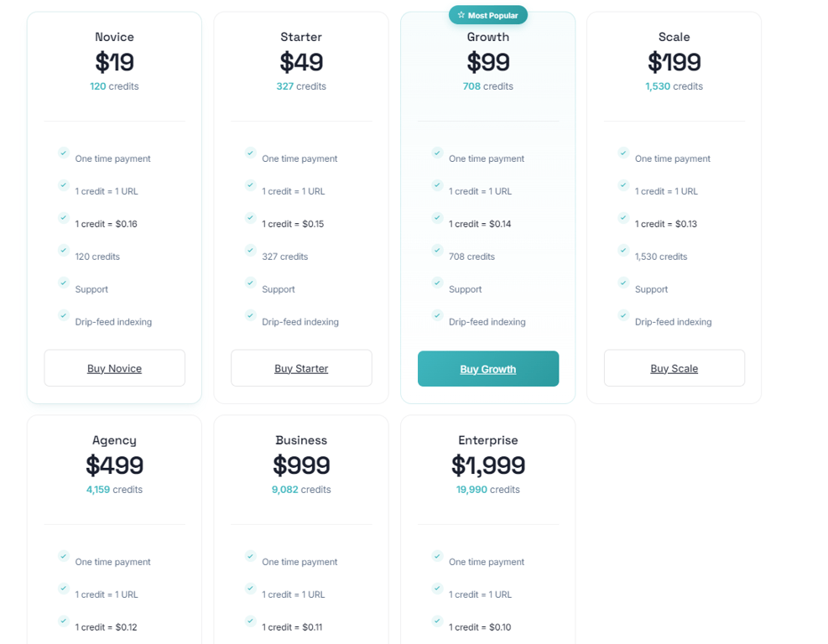Click the Enterprise plan title
828x644 pixels.
[488, 440]
